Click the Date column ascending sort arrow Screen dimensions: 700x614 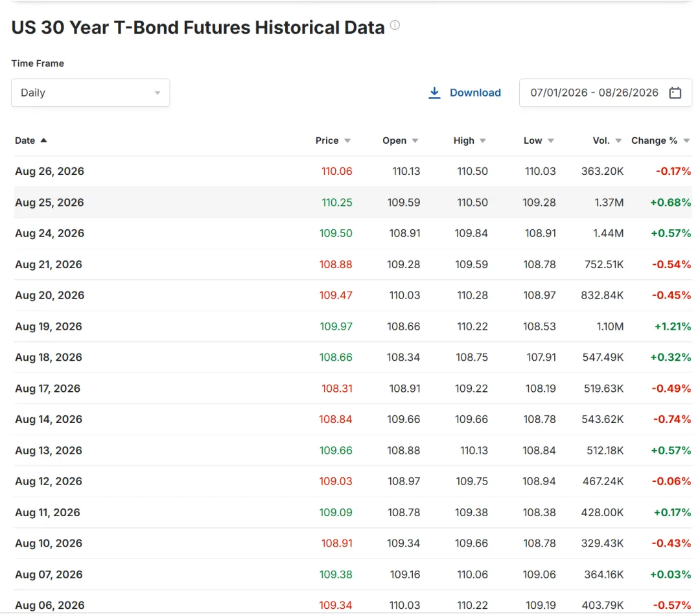click(44, 140)
